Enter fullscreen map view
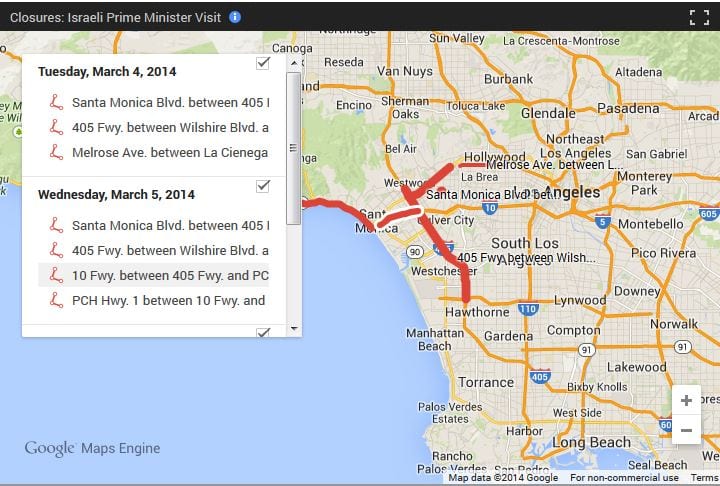The image size is (720, 486). tap(699, 17)
